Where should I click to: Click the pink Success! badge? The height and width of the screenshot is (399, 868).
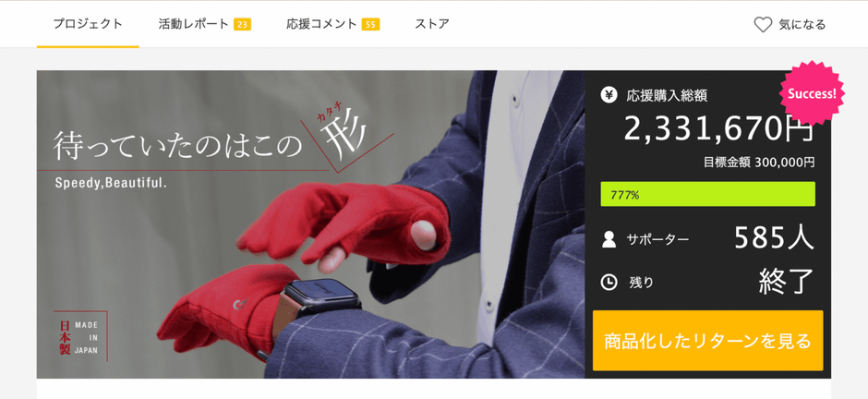point(812,93)
